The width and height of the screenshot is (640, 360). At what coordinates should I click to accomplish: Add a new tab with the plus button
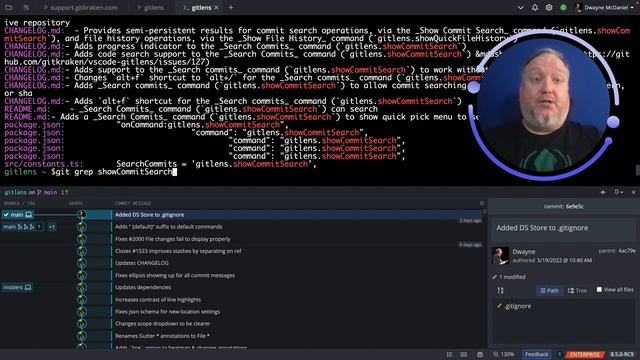231,7
